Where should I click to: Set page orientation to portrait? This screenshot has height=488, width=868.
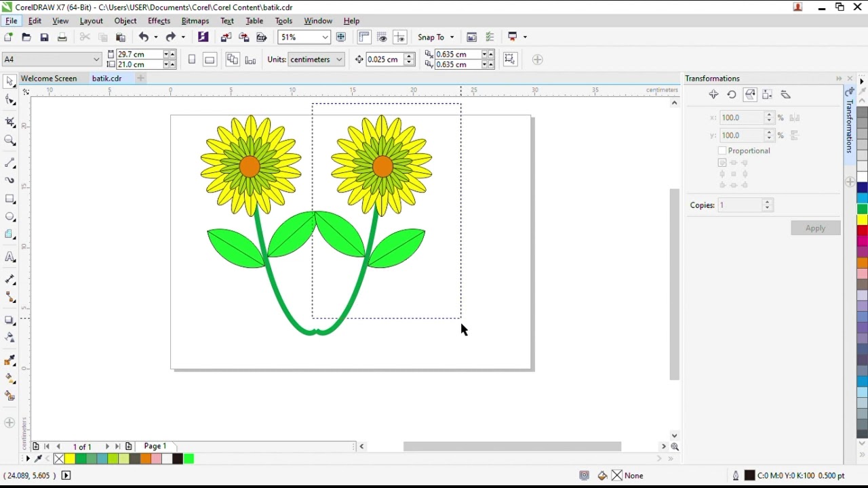click(192, 60)
